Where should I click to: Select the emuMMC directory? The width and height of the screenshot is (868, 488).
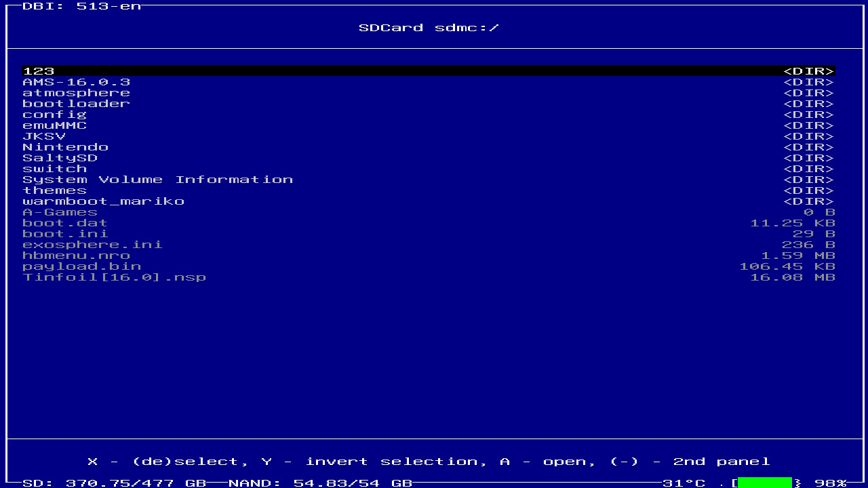point(54,125)
